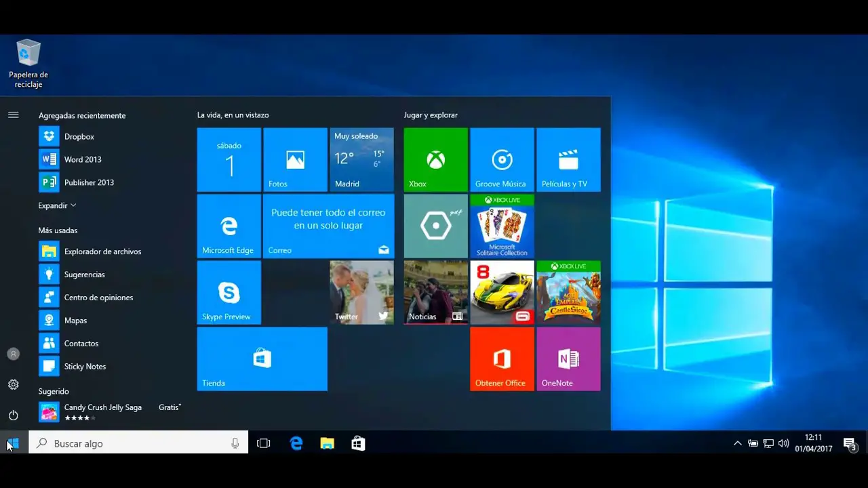The width and height of the screenshot is (868, 488).
Task: Open the Películas y TV tile
Action: [568, 160]
